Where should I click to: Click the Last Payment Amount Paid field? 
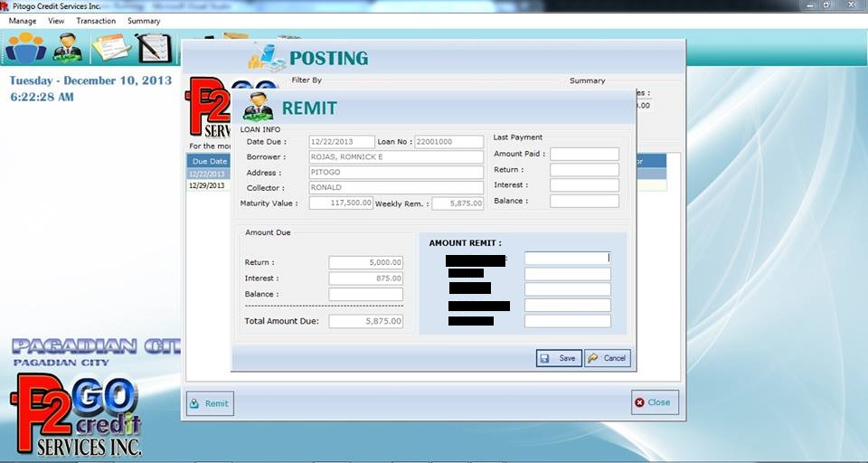click(585, 154)
